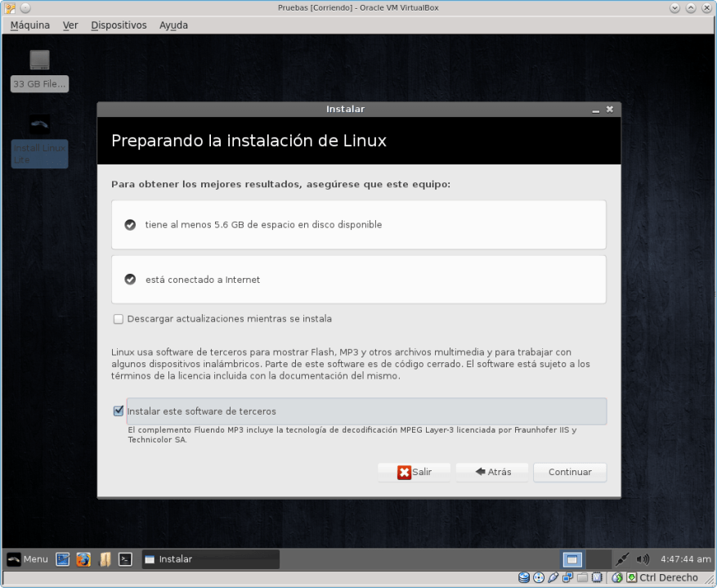
Task: Enable Descargar actualizaciones mientras se instala
Action: tap(118, 319)
